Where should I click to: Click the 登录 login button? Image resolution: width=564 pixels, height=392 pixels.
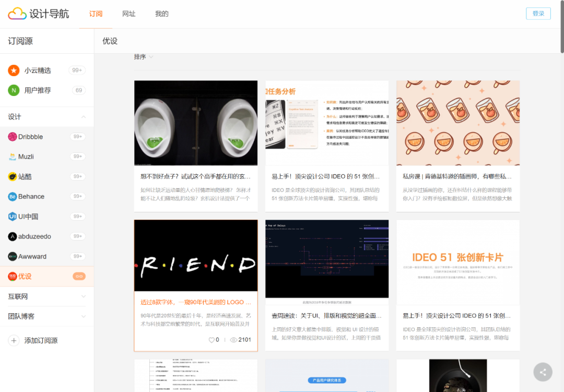(x=538, y=13)
